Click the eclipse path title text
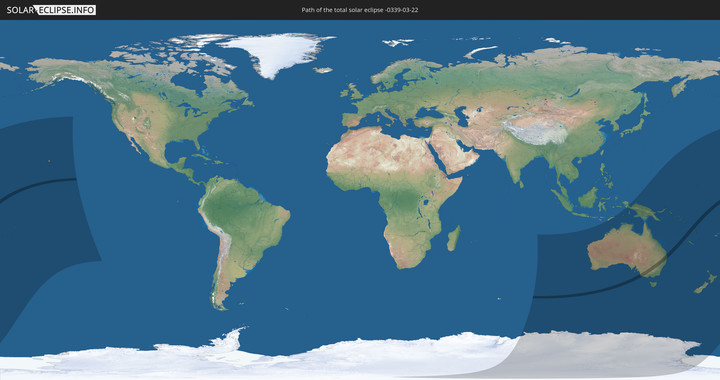 [360, 10]
